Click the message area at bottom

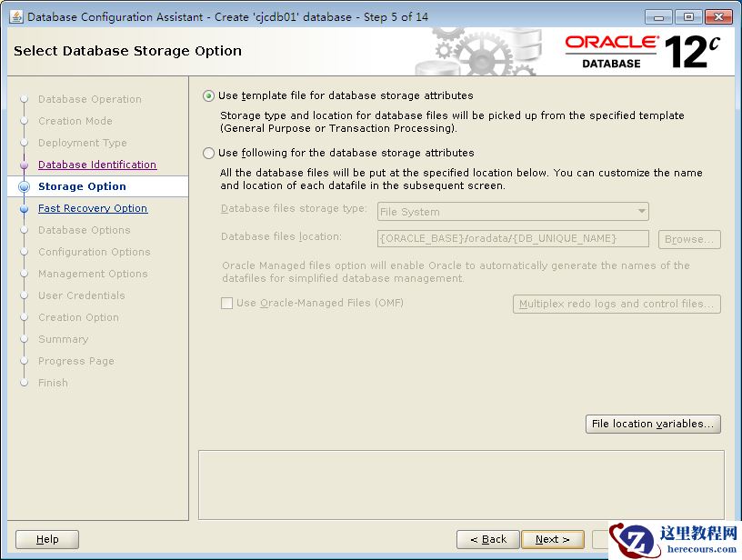click(x=461, y=485)
